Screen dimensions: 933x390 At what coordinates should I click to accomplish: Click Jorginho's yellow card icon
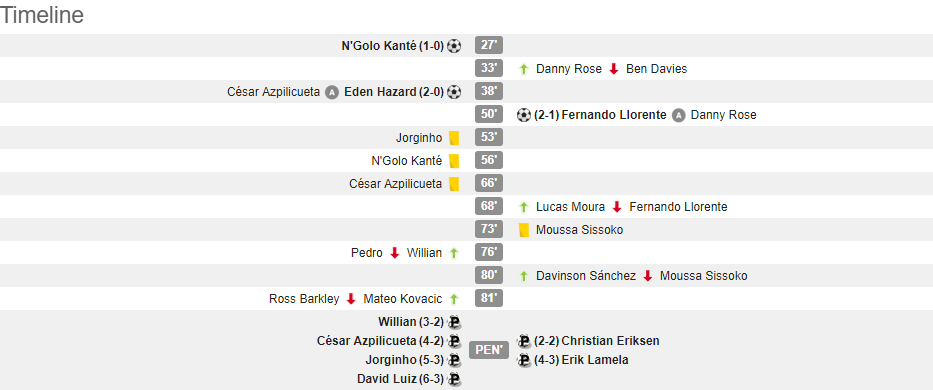[454, 138]
